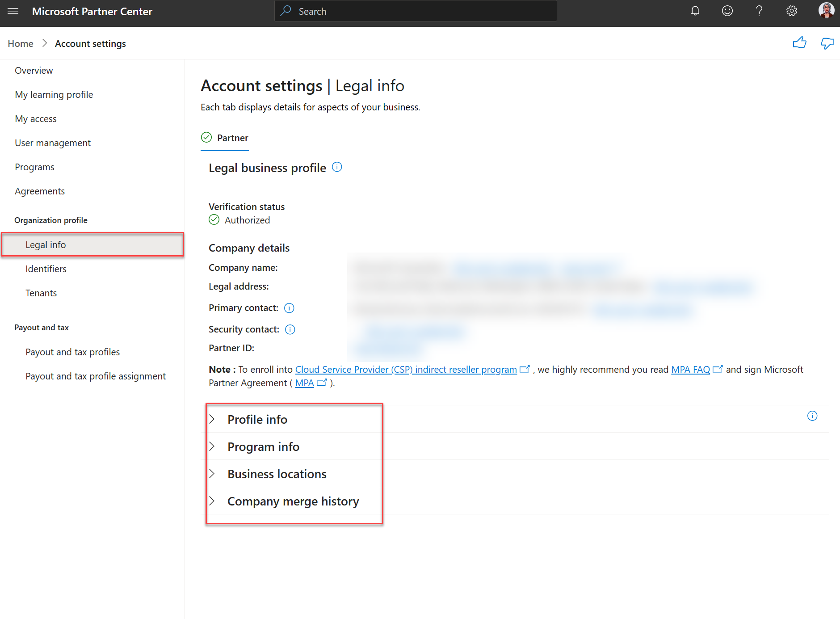840x619 pixels.
Task: Open Payout and tax profile assignment
Action: coord(96,376)
